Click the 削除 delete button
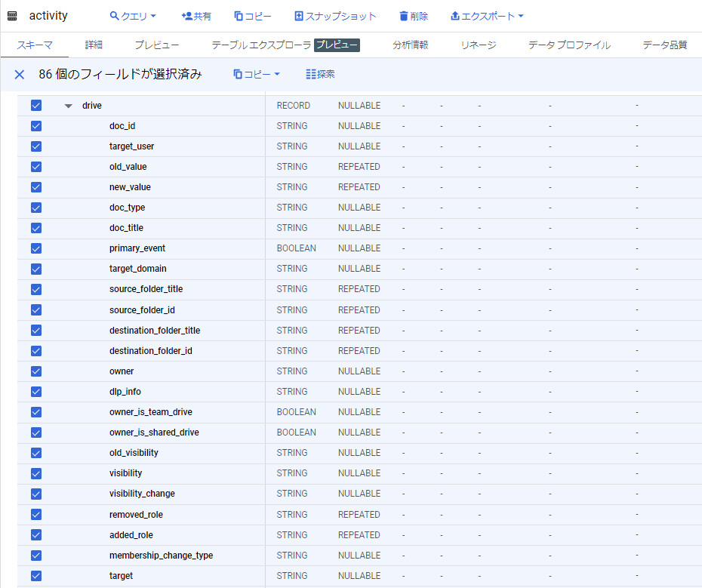 coord(413,16)
